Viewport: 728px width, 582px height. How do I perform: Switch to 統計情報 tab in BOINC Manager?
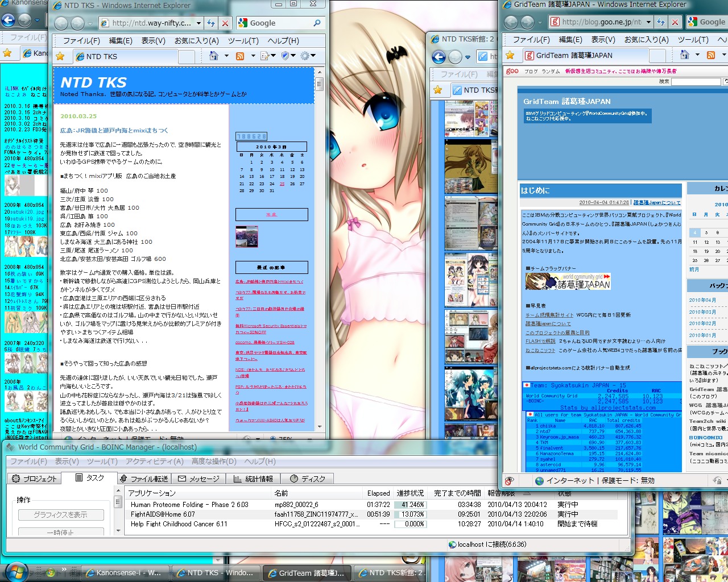tap(253, 479)
